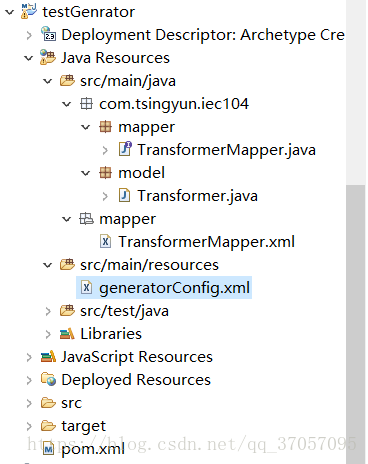The height and width of the screenshot is (464, 368).
Task: Collapse the mapper package containing TransformerMapper.java
Action: click(x=86, y=127)
